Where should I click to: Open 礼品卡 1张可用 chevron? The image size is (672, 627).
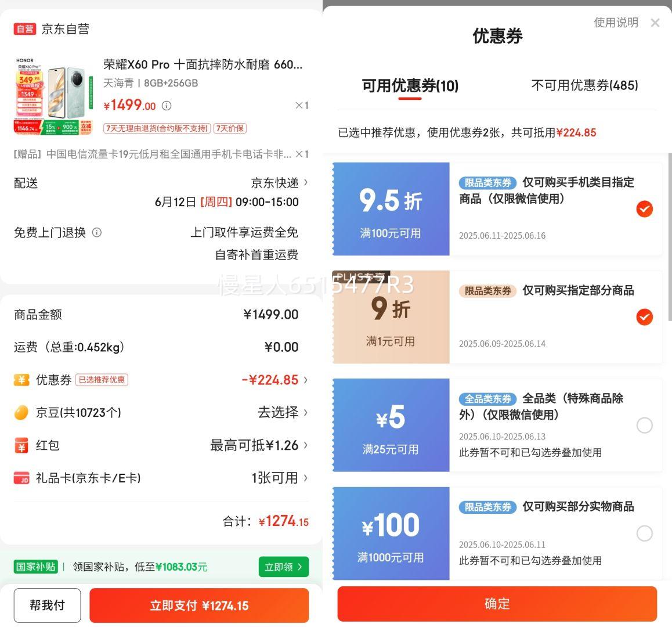306,478
